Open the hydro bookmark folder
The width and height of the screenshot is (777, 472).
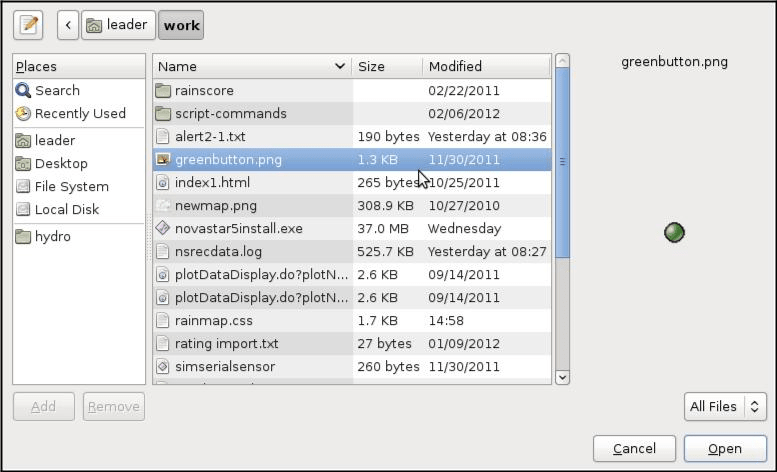pos(52,237)
